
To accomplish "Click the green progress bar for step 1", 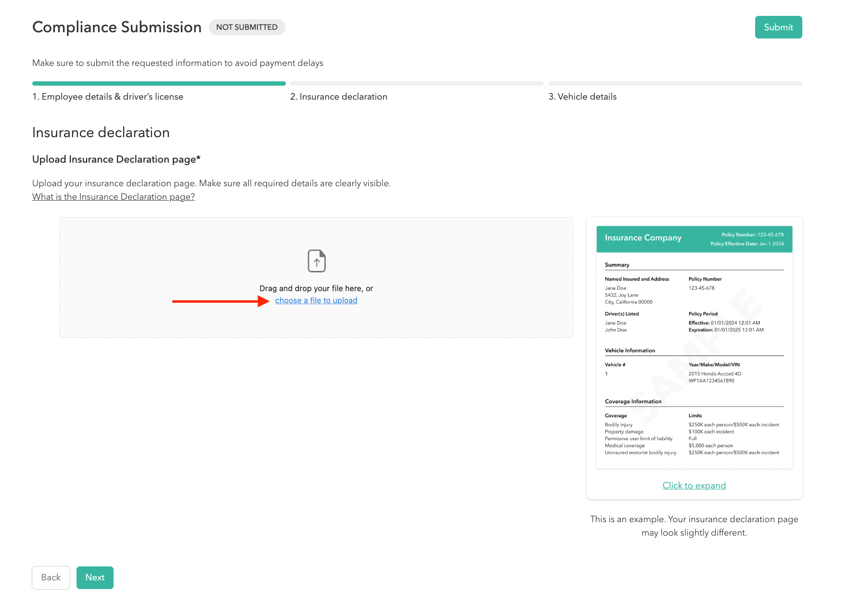I will pos(159,84).
